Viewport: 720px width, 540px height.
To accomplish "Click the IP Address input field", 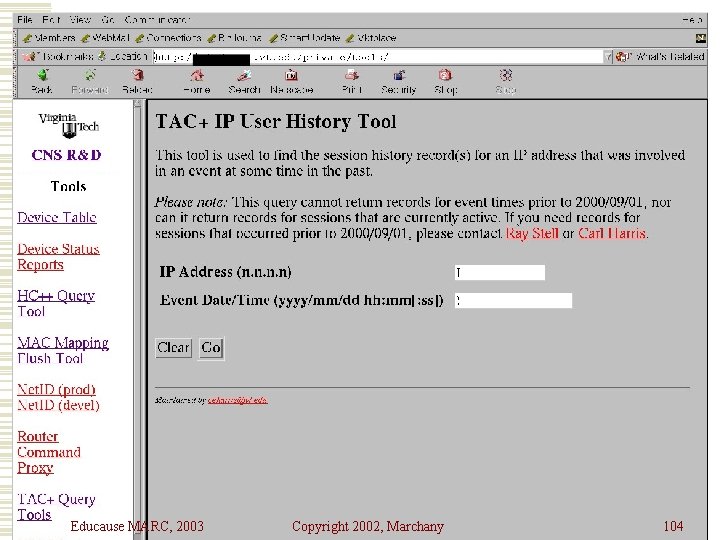I will pos(500,272).
